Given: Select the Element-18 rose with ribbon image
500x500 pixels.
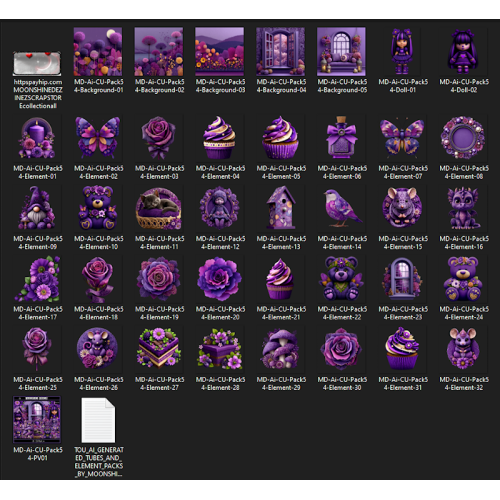Looking at the screenshot, I should pyautogui.click(x=98, y=279).
